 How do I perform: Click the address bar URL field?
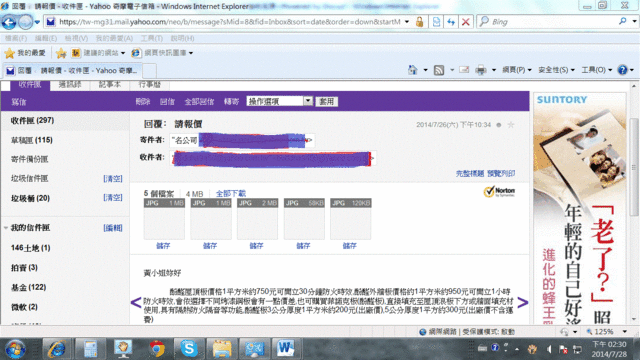pyautogui.click(x=229, y=22)
